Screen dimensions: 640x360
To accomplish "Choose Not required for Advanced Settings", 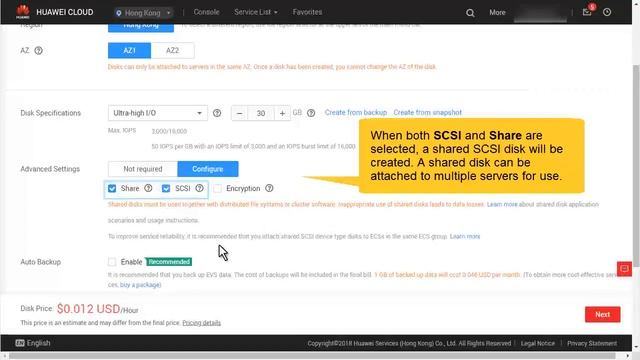I will click(143, 169).
